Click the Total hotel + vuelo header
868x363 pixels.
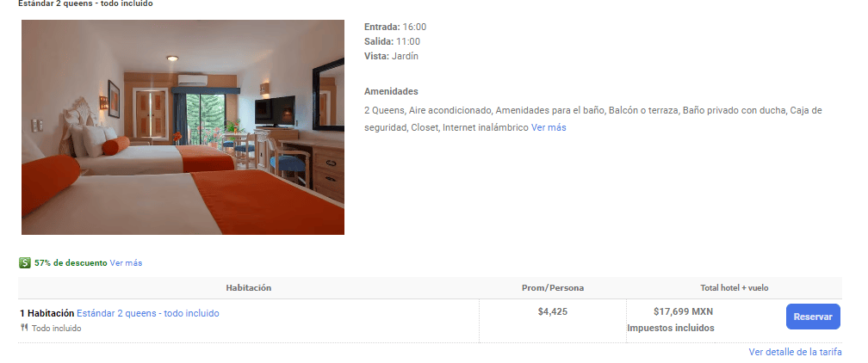(x=734, y=288)
